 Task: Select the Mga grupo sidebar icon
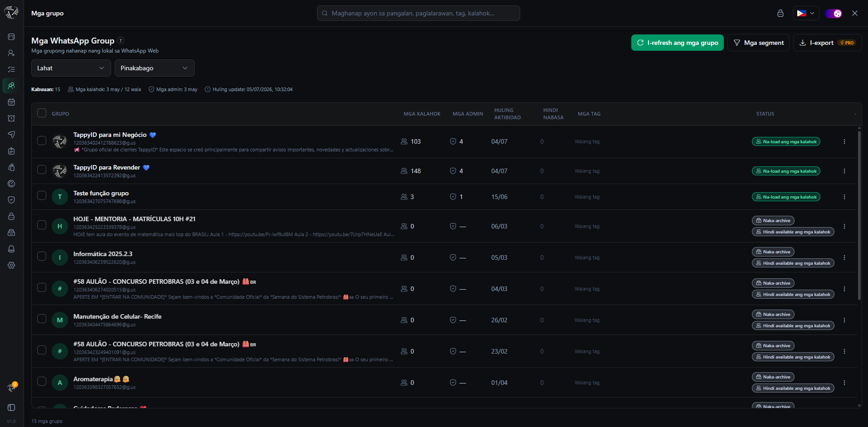pyautogui.click(x=11, y=86)
